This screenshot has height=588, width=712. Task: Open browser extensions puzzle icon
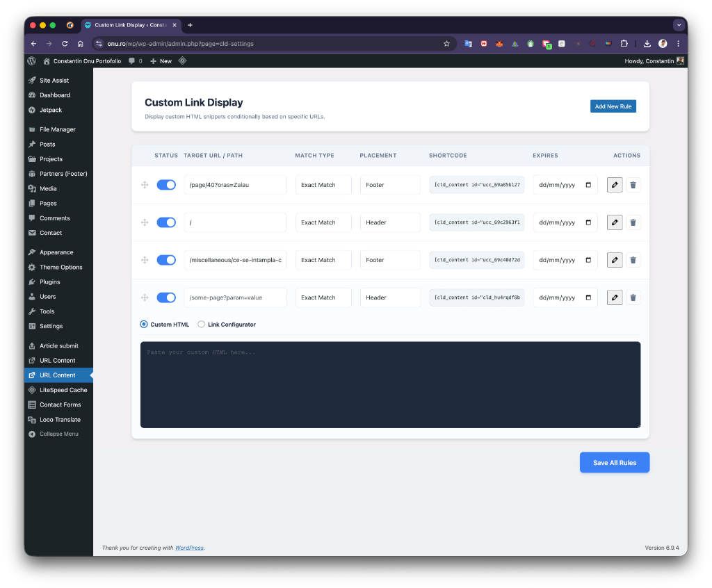624,44
